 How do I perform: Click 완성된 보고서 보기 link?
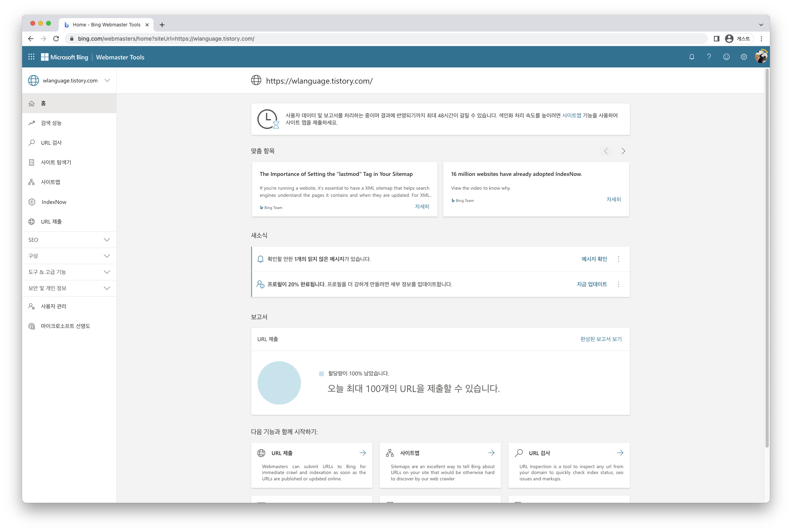(601, 339)
